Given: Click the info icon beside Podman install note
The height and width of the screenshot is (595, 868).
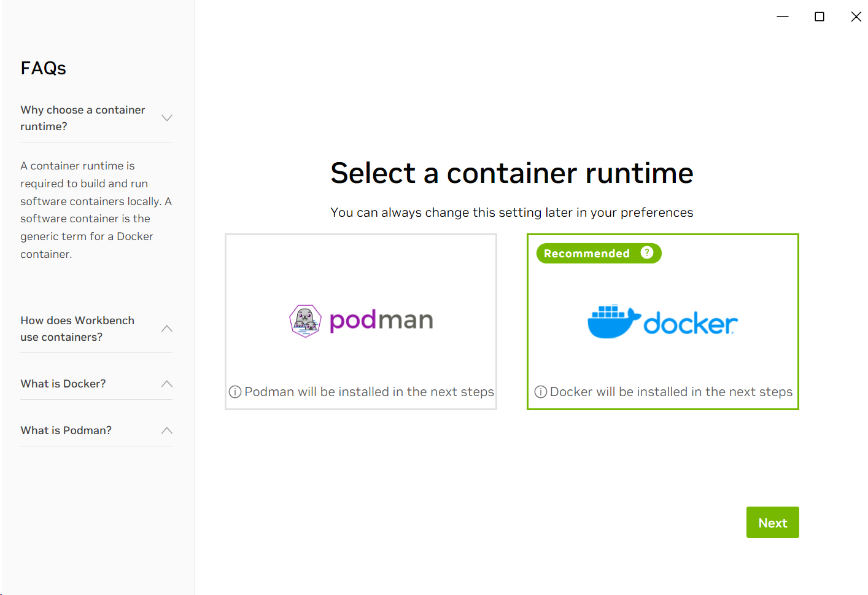Looking at the screenshot, I should (x=235, y=392).
